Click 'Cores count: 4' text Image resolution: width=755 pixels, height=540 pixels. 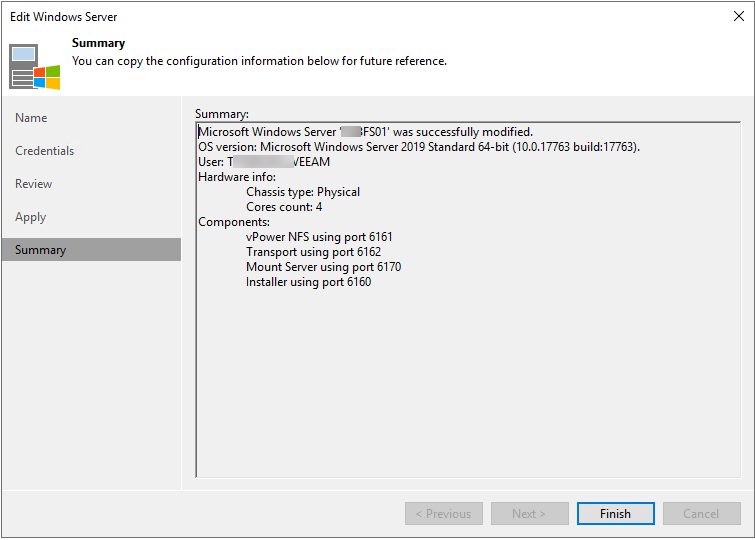[x=284, y=207]
